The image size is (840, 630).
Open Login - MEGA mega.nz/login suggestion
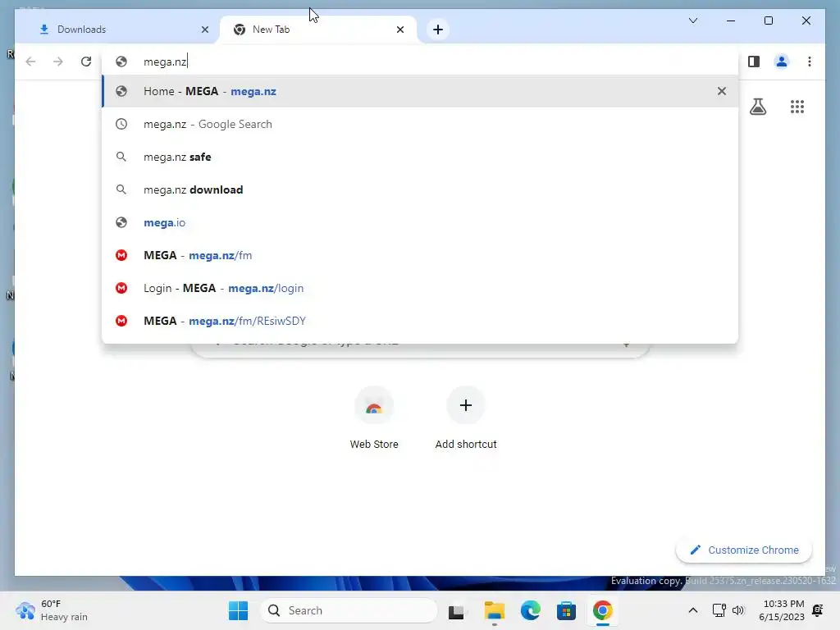(420, 288)
